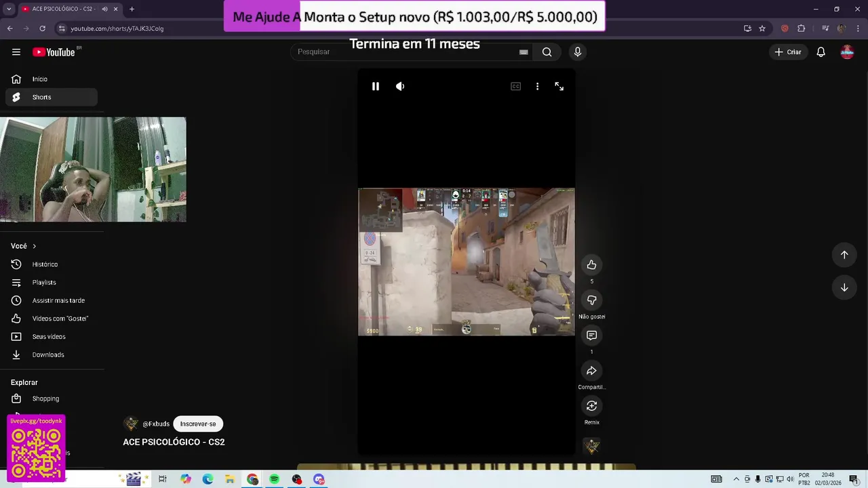Toggle closed captions on the Short
The image size is (868, 488).
515,86
